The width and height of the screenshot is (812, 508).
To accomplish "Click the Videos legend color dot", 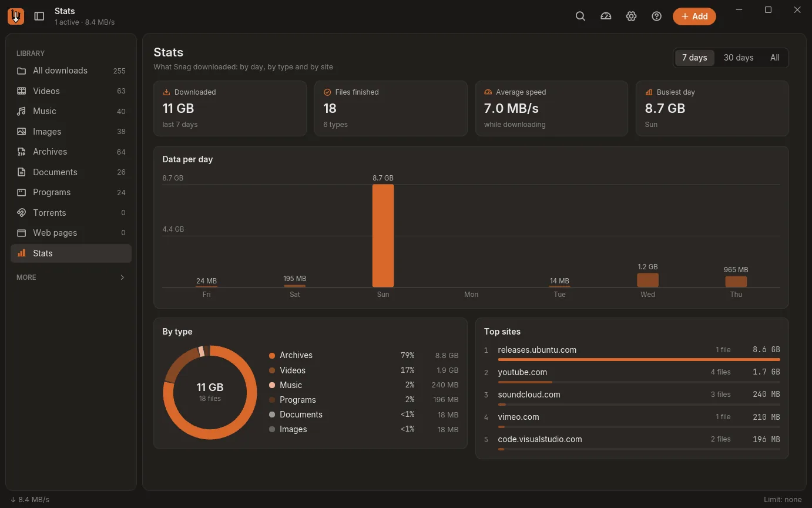I will [x=272, y=370].
